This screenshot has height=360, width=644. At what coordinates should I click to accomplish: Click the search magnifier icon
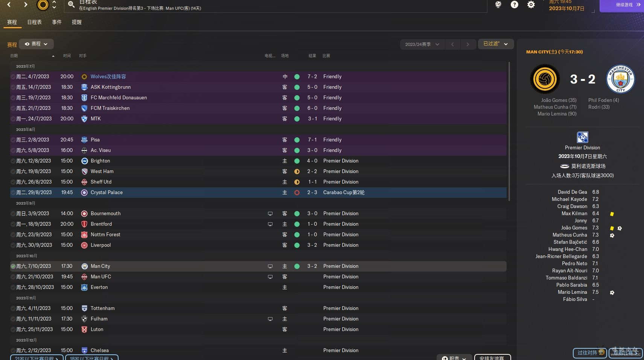pyautogui.click(x=71, y=5)
